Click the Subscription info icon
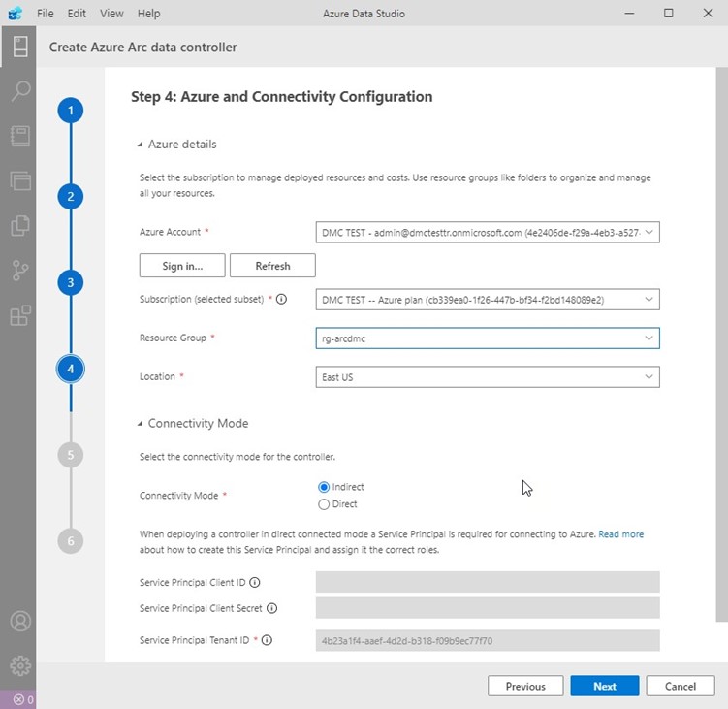Screen dimensions: 728x709 [x=281, y=299]
